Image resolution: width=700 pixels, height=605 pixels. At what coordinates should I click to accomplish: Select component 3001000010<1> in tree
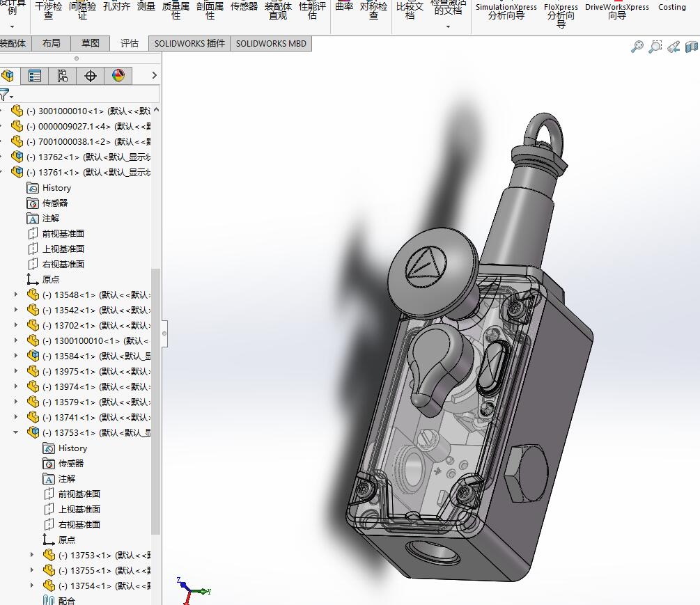coord(80,111)
